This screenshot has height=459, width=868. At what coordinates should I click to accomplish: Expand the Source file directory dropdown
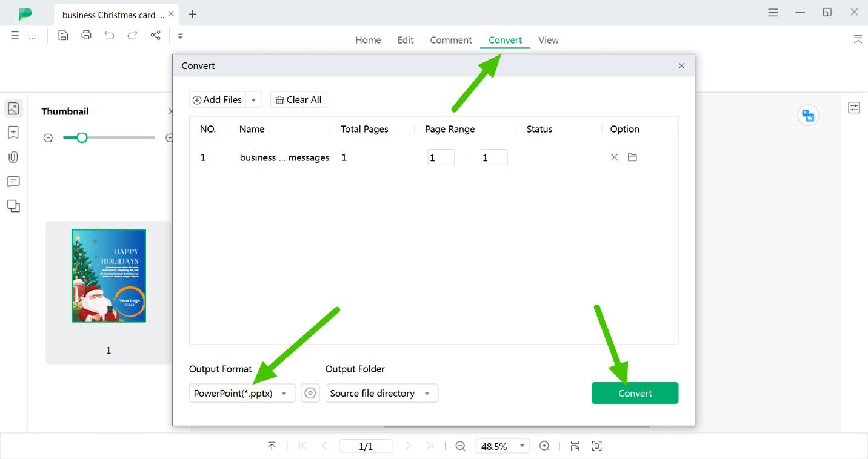427,394
